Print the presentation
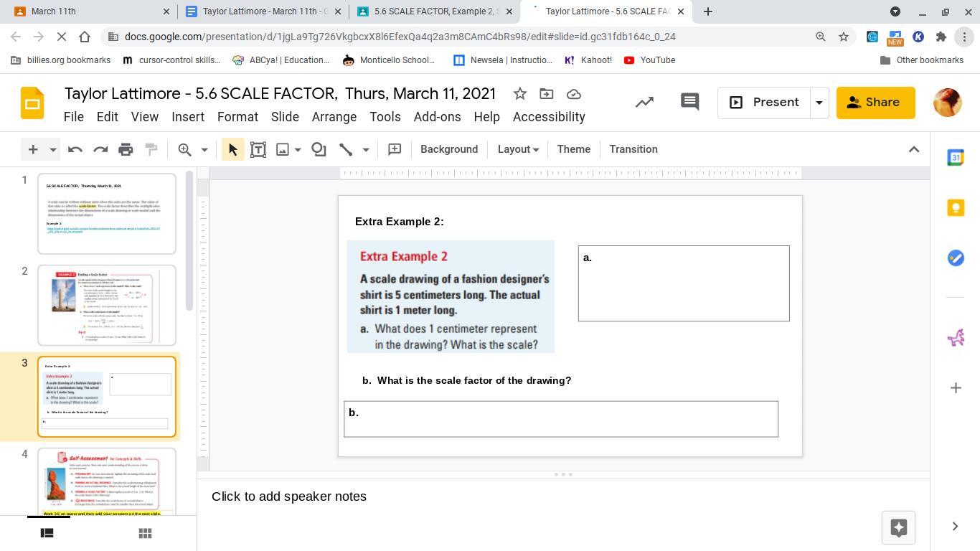This screenshot has width=980, height=551. pos(126,149)
